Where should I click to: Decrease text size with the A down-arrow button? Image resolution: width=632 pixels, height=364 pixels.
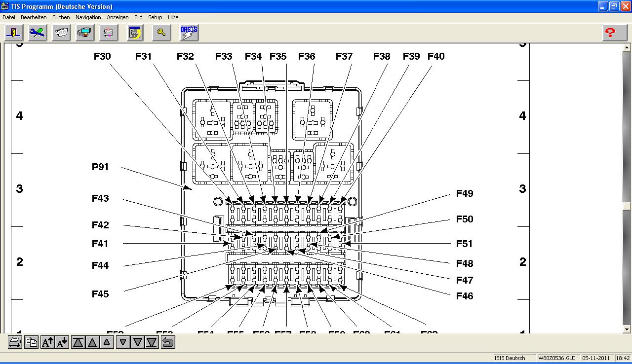point(62,342)
